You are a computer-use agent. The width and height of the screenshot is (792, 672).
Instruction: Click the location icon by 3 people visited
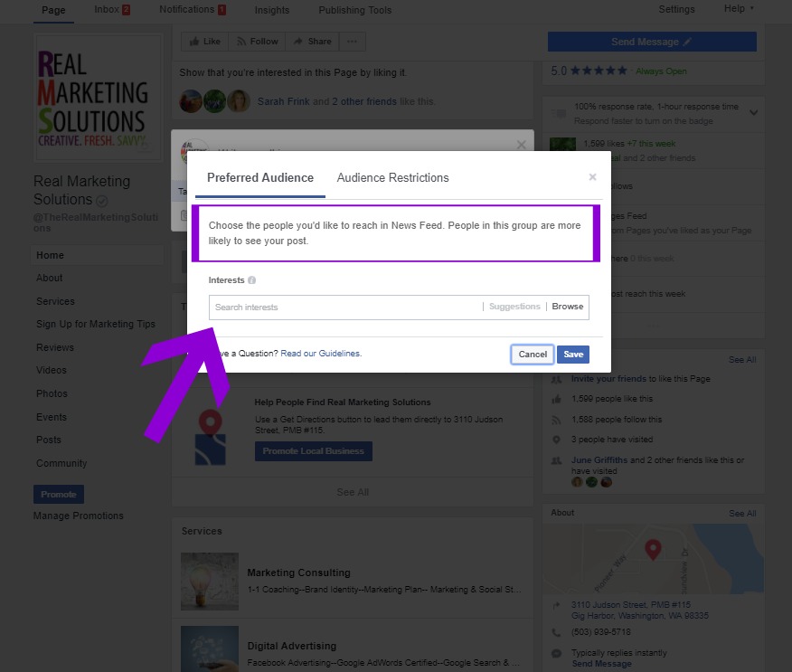click(x=556, y=440)
